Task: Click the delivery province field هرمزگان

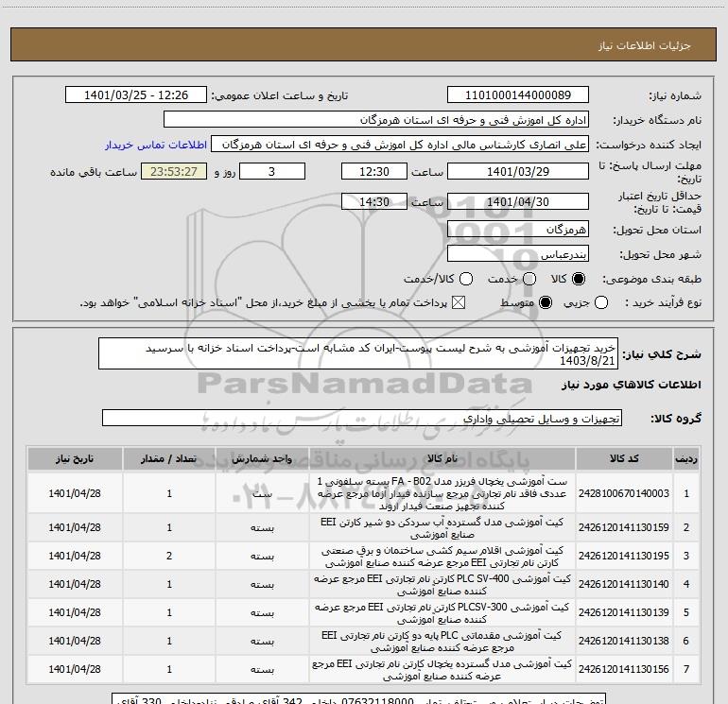Action: click(518, 229)
